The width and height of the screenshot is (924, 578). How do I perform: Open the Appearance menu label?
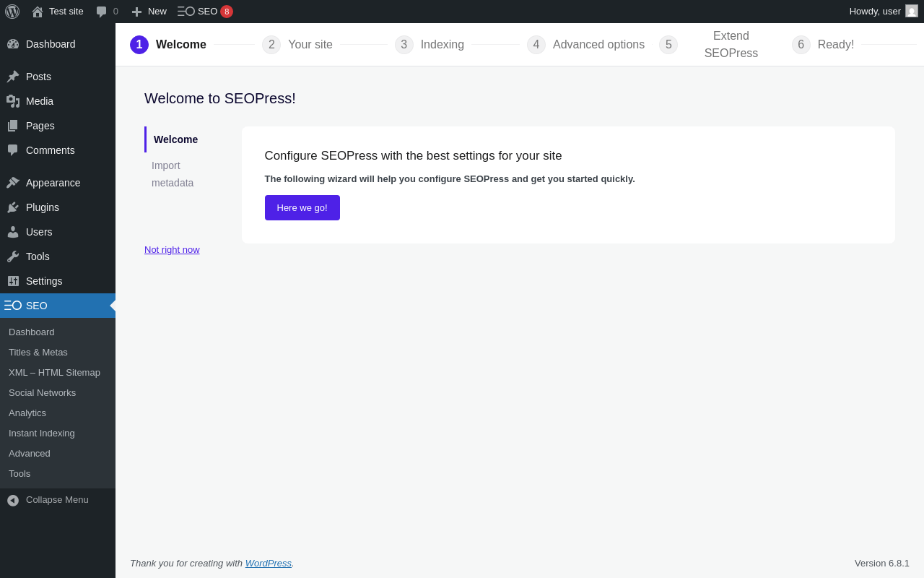(x=53, y=183)
